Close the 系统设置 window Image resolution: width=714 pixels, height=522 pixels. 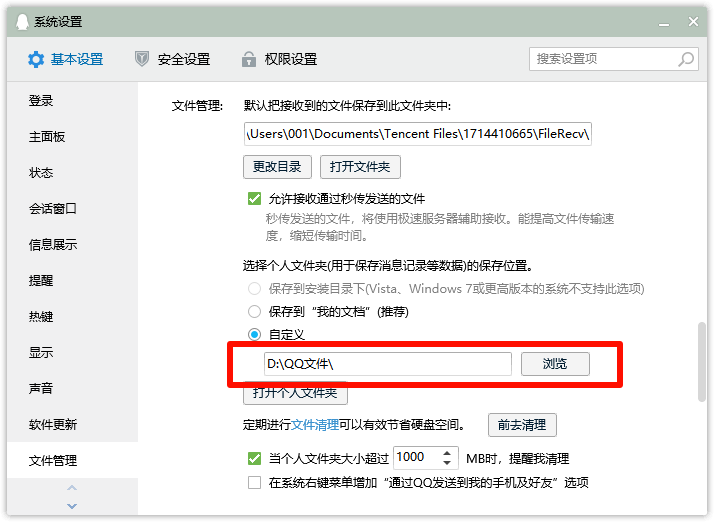pos(693,21)
